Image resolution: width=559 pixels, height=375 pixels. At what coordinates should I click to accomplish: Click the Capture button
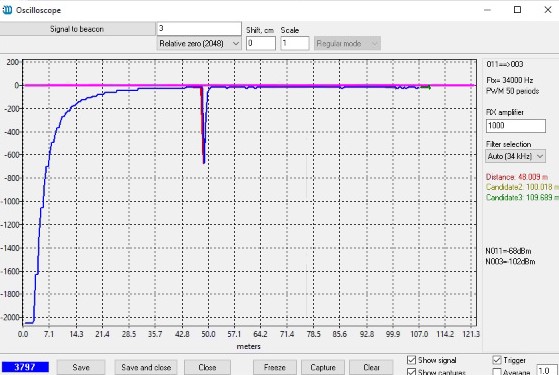coord(323,367)
